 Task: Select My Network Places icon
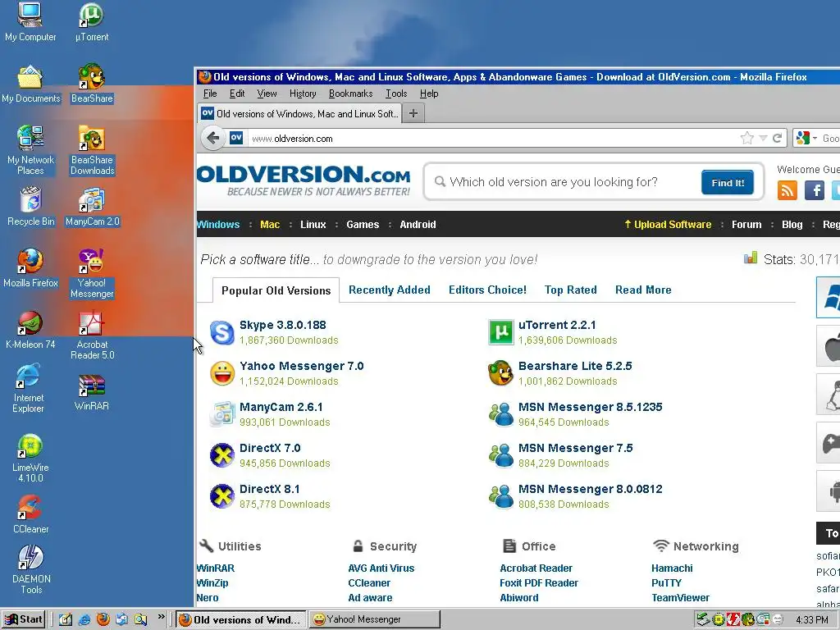click(30, 150)
